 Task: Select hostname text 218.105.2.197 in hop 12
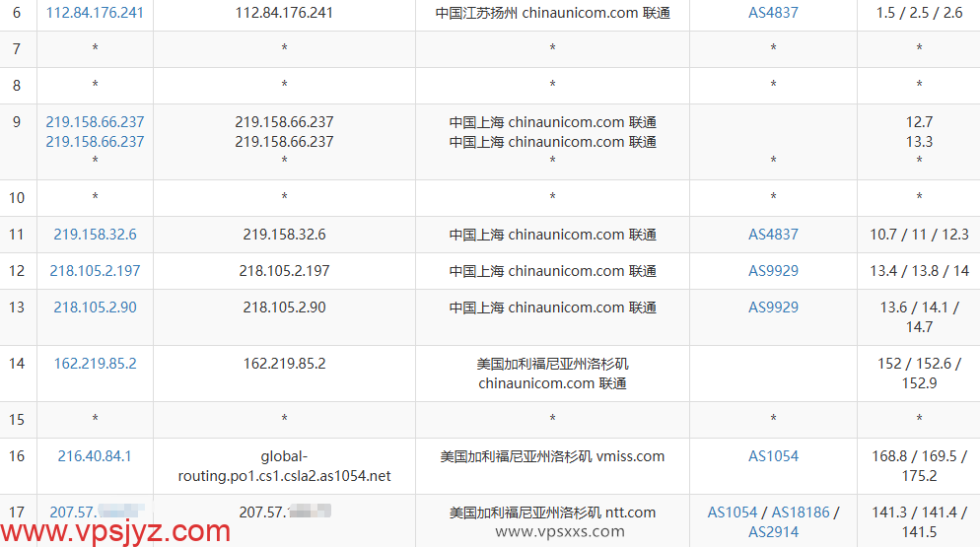pyautogui.click(x=284, y=271)
